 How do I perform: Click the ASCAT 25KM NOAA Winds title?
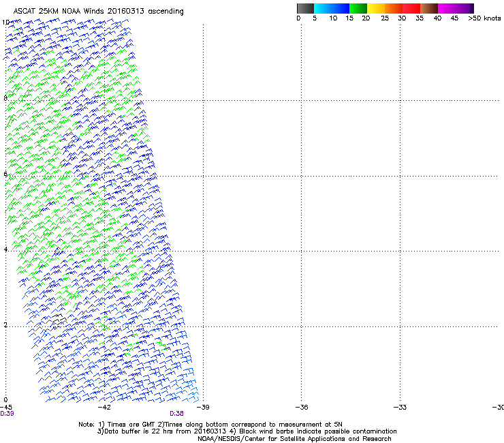coord(98,12)
